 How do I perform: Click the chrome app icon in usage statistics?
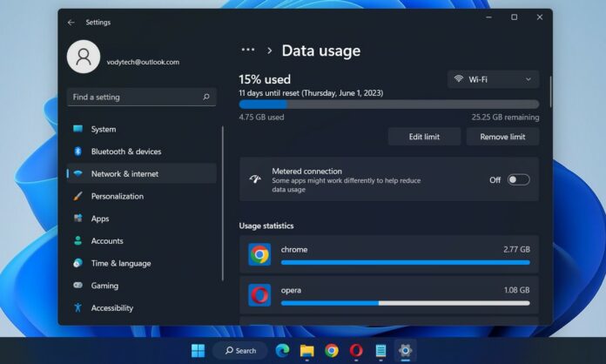coord(259,254)
